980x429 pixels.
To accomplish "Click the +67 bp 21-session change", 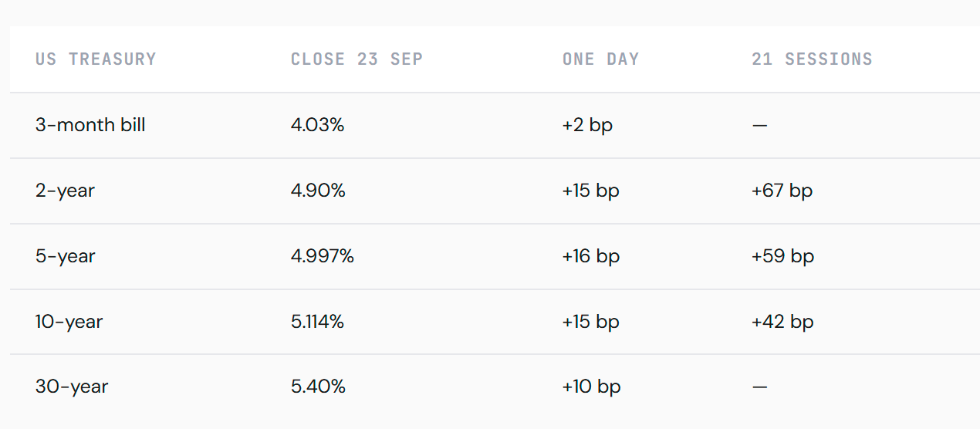I will pyautogui.click(x=782, y=191).
